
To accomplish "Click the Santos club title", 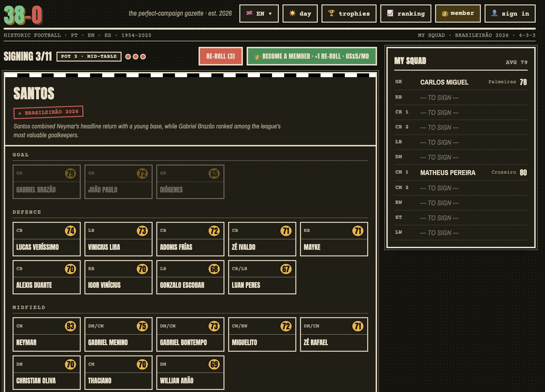I will pyautogui.click(x=34, y=93).
